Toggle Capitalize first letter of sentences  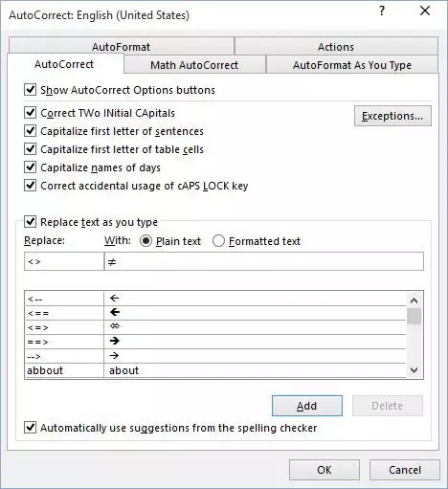point(31,131)
